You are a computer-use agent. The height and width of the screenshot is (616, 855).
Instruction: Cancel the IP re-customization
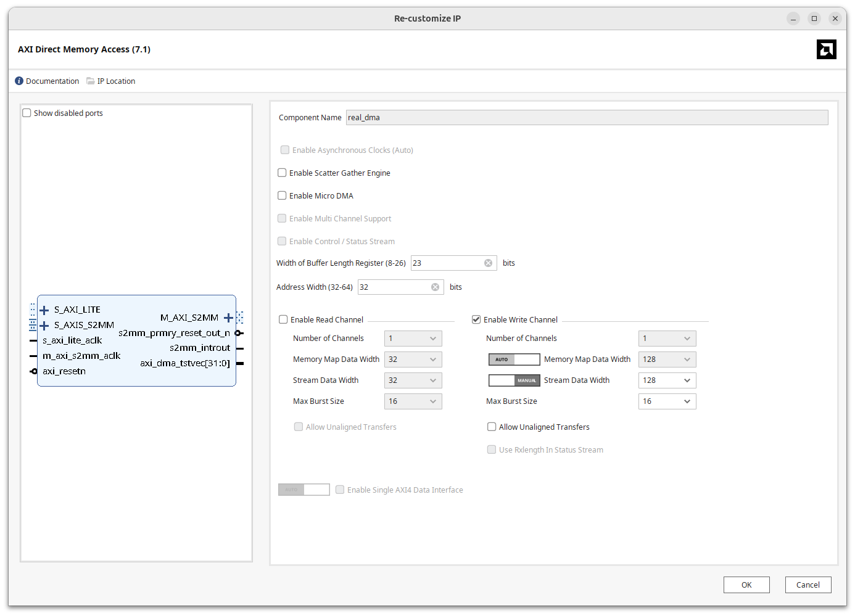pyautogui.click(x=808, y=585)
